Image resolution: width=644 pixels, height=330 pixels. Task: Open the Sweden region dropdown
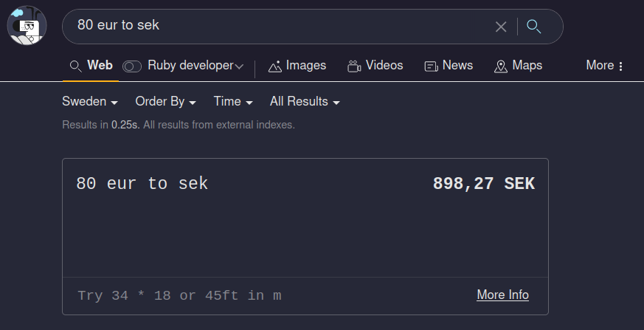tap(90, 101)
